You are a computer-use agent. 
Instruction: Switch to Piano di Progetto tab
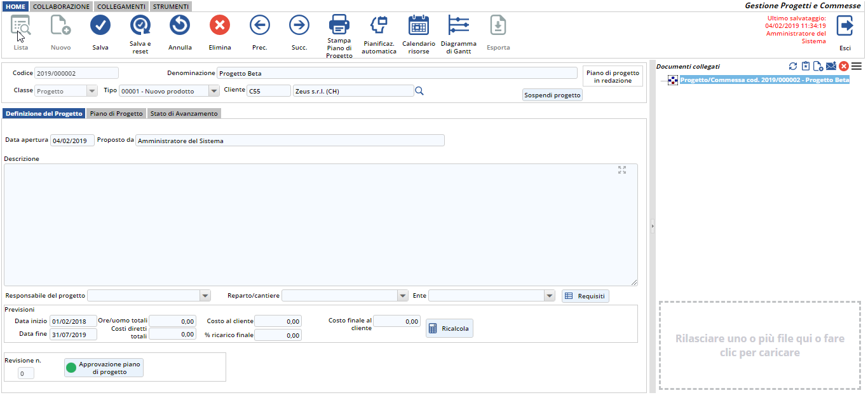[x=116, y=114]
